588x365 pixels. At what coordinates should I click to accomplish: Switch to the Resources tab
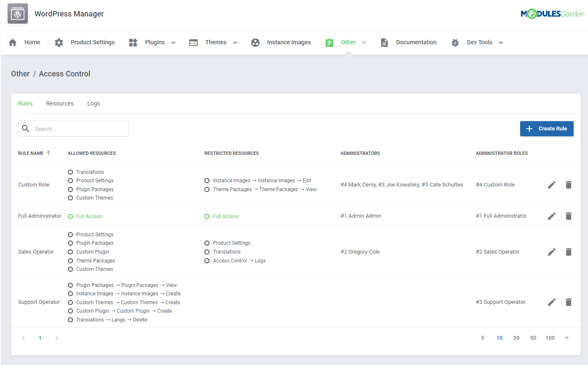pos(59,103)
